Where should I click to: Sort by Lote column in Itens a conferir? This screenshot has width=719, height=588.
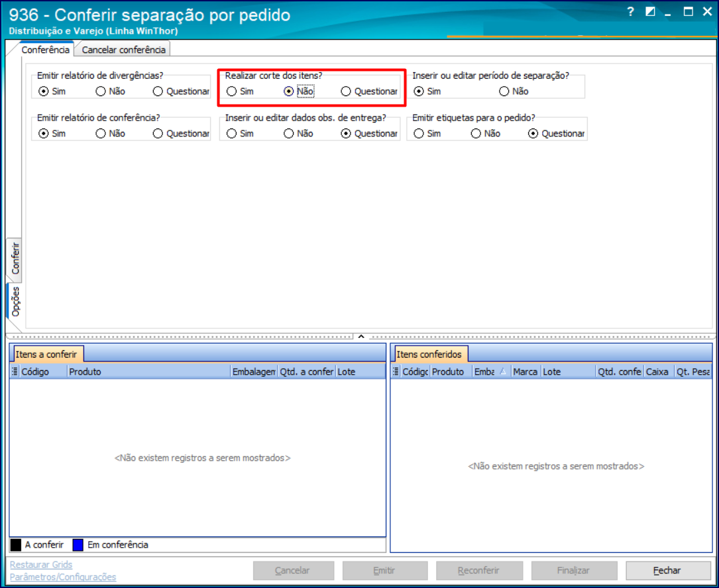[360, 371]
